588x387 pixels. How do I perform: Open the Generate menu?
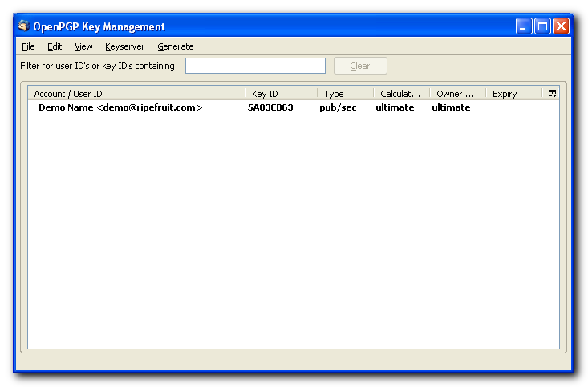175,46
